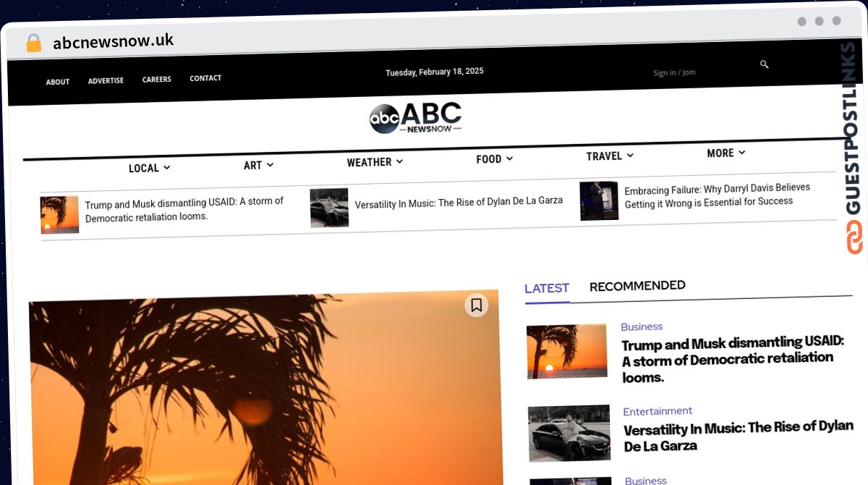Open the Trump and Musk USAID article headline
868x485 pixels.
pyautogui.click(x=732, y=359)
